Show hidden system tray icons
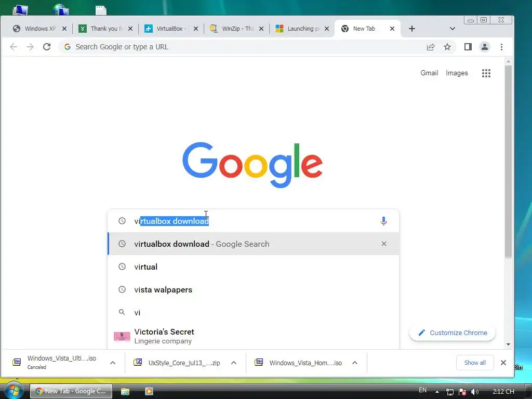Image resolution: width=532 pixels, height=399 pixels. (437, 392)
